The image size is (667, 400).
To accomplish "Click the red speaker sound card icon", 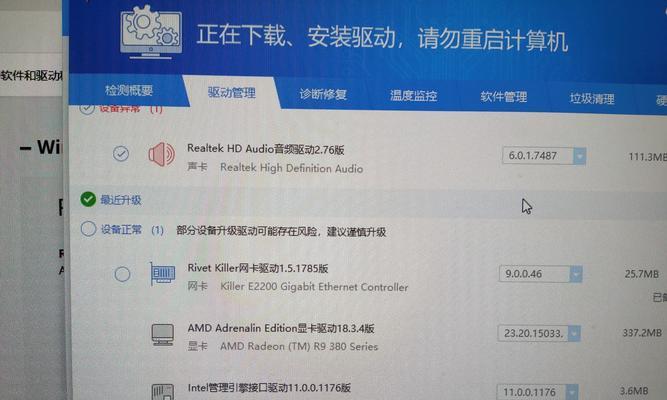I will [x=161, y=154].
